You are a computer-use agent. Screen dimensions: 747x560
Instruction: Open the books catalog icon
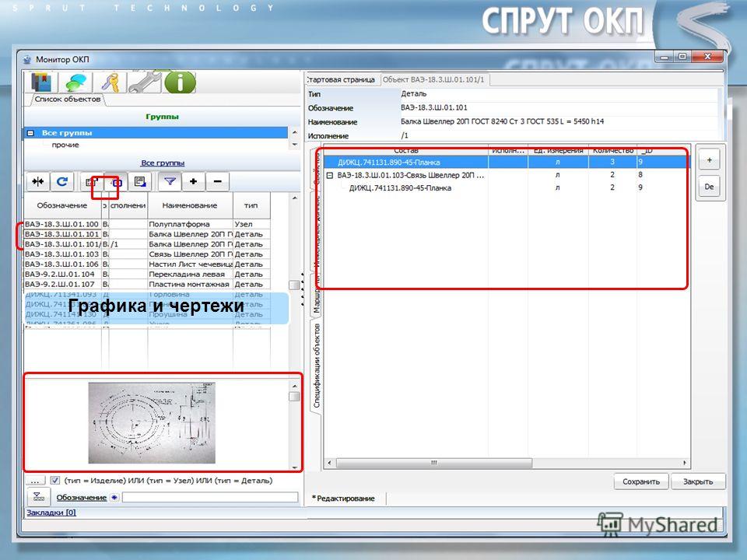pyautogui.click(x=41, y=82)
